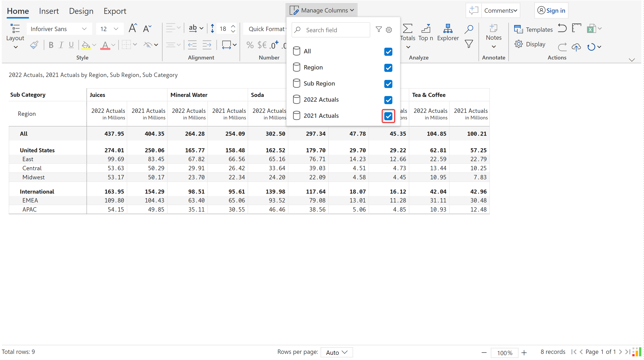Toggle the All columns checkbox
This screenshot has width=644, height=360.
pos(388,52)
